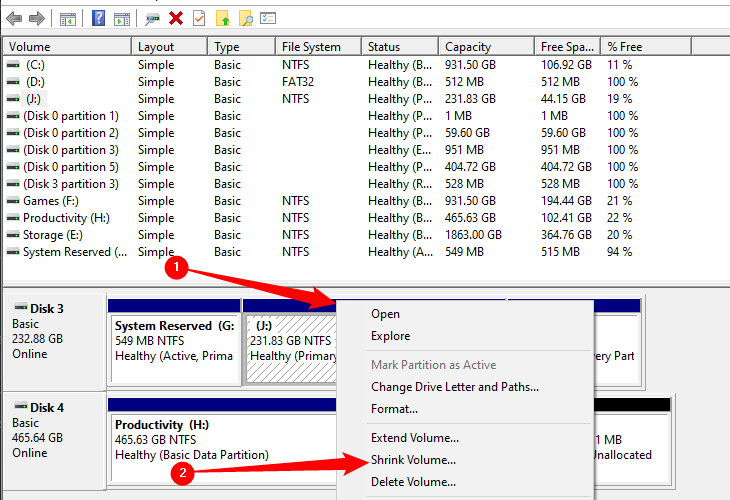The image size is (730, 500).
Task: Click the blue Help question mark icon
Action: pyautogui.click(x=98, y=18)
